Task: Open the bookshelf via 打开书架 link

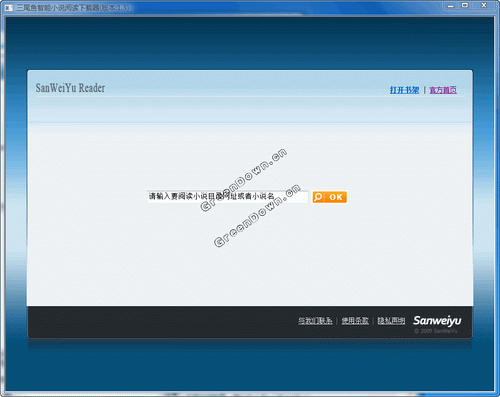Action: pos(404,90)
